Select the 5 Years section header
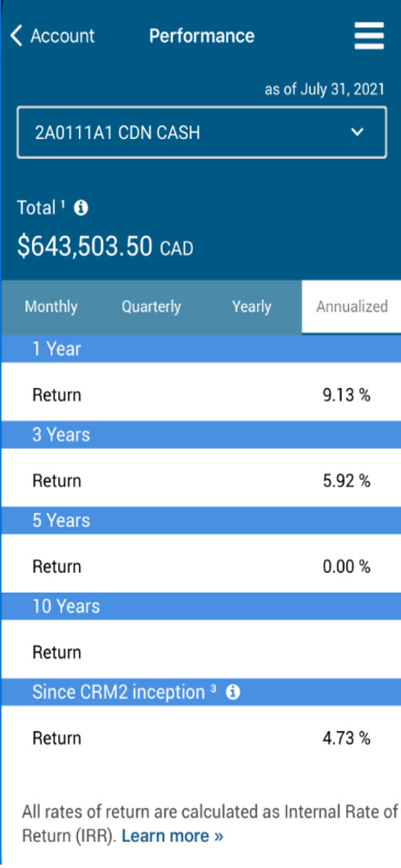401x868 pixels. 201,520
